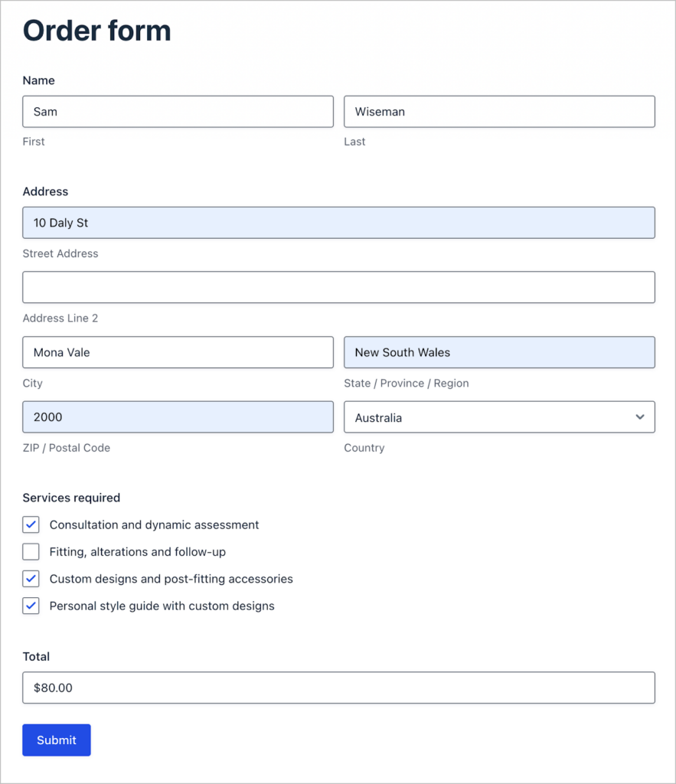Image resolution: width=676 pixels, height=784 pixels.
Task: Uncheck Consultation and dynamic assessment checkbox
Action: point(31,524)
